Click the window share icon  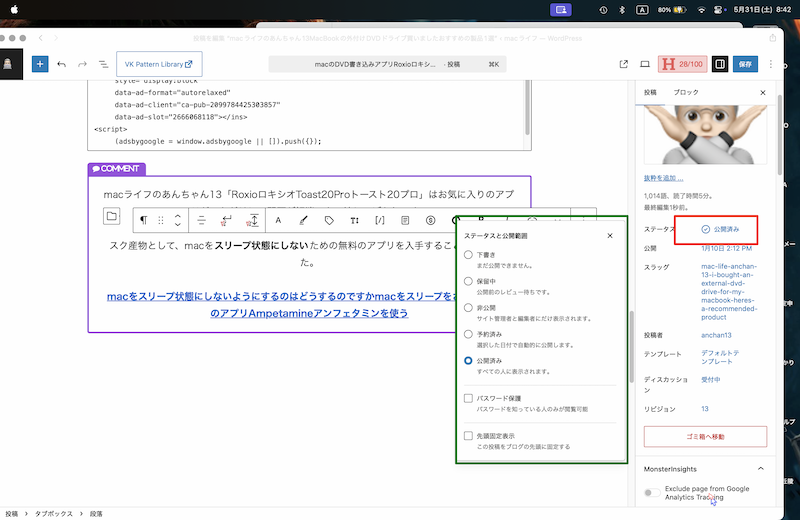pyautogui.click(x=772, y=38)
